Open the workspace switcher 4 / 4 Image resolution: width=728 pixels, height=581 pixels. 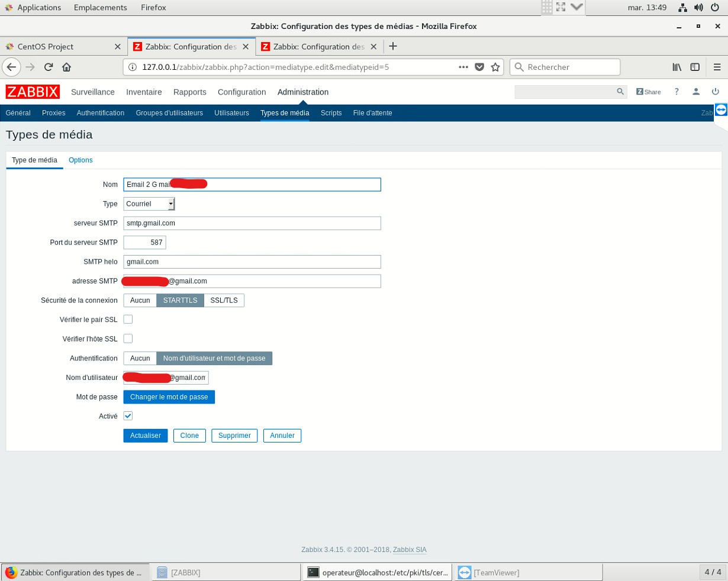click(713, 572)
